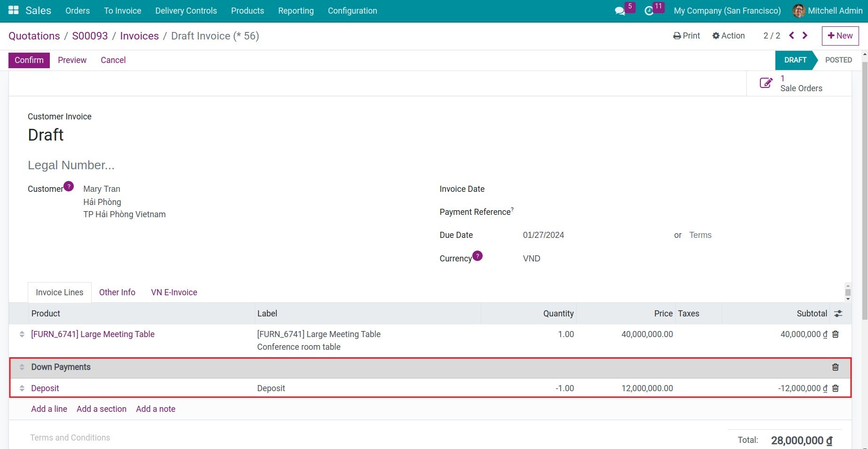Open the apps grid menu icon

tap(14, 10)
